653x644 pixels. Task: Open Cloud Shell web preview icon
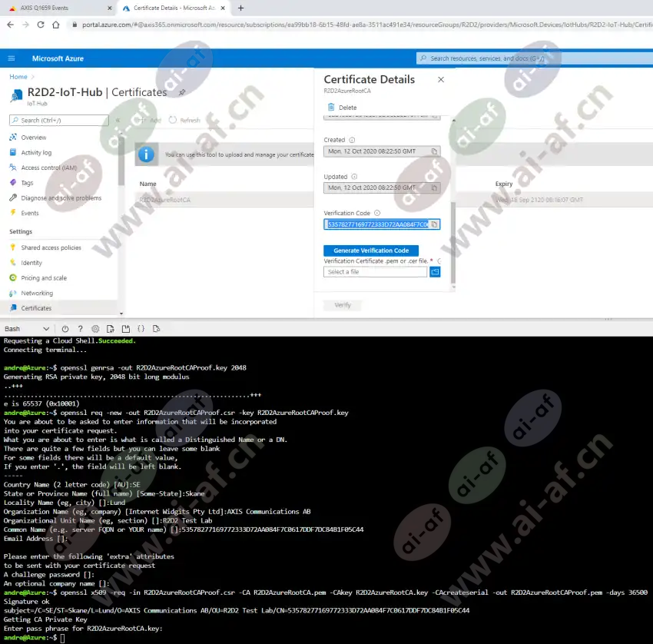(x=156, y=329)
